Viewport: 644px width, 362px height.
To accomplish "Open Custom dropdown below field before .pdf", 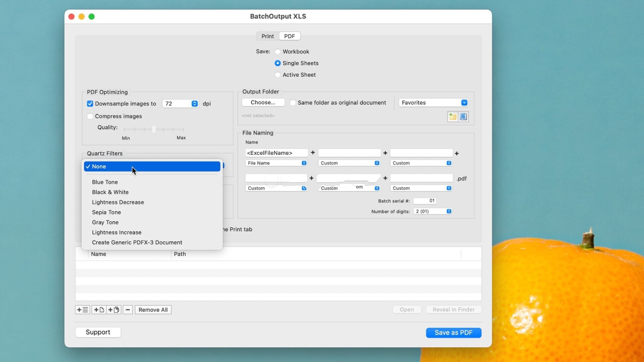I will (421, 188).
